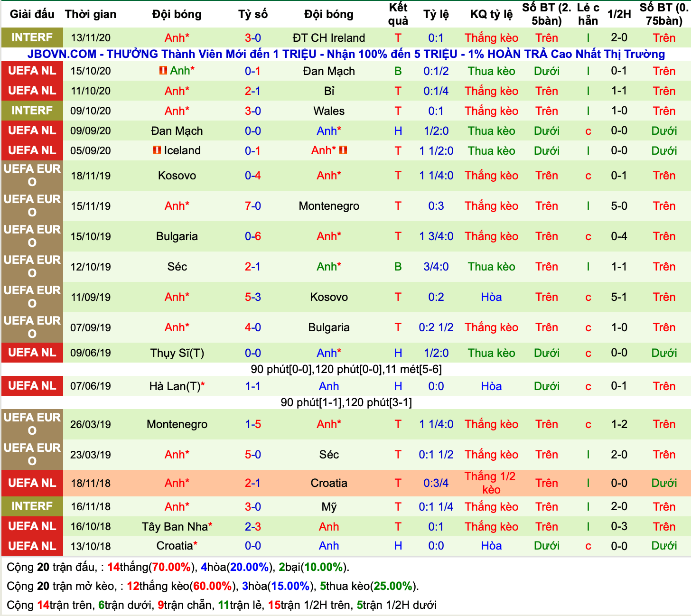Click the red card icon before Iceland

tap(157, 150)
